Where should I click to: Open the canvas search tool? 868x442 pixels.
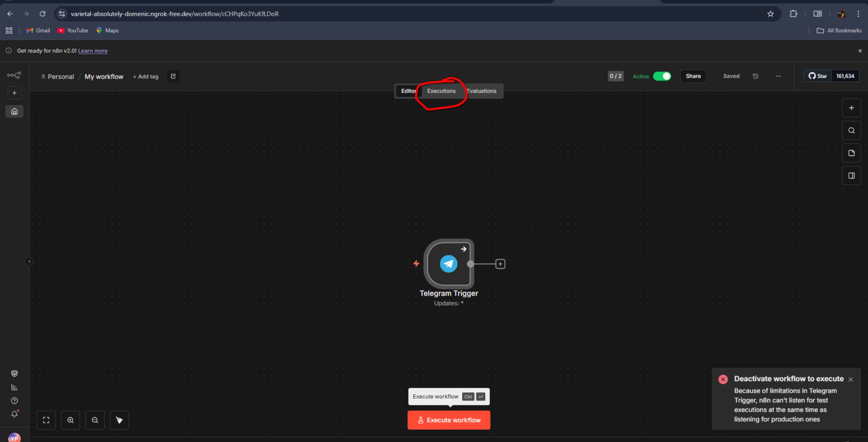(851, 130)
